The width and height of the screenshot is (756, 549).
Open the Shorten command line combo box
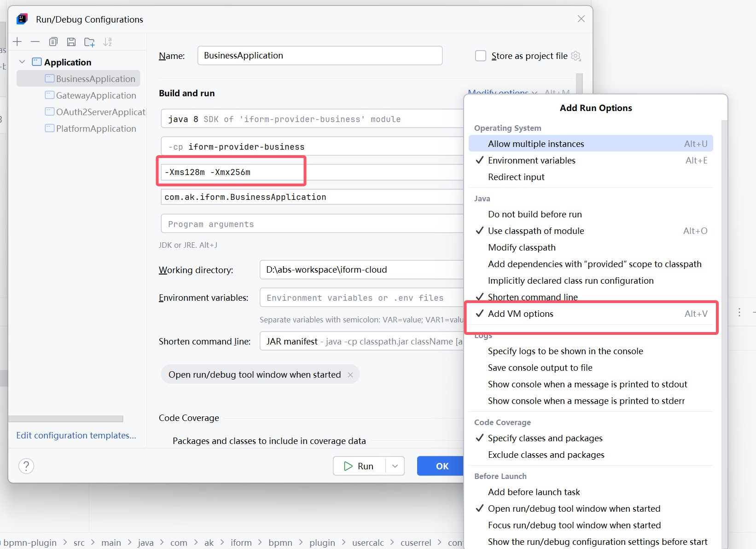coord(362,341)
